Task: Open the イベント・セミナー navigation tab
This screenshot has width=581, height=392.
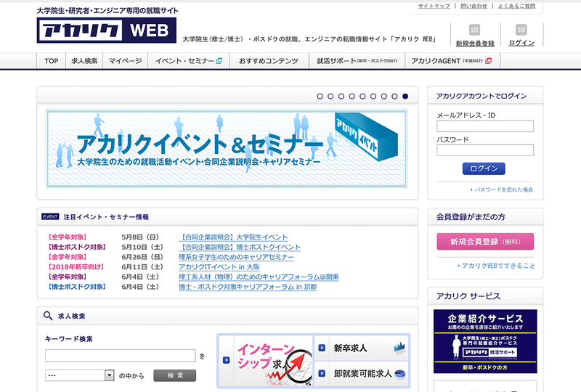Action: 189,61
